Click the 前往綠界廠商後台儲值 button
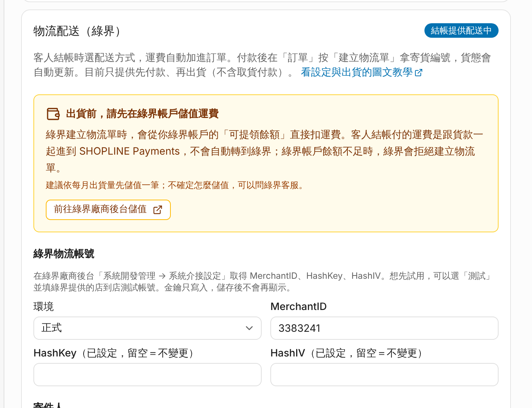532x408 pixels. tap(108, 210)
